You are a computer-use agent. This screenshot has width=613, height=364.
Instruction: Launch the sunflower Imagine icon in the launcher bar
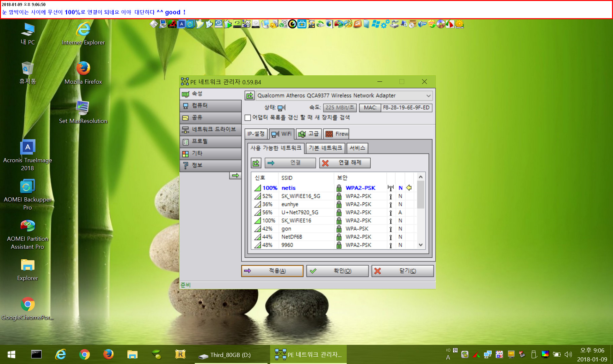point(459,24)
